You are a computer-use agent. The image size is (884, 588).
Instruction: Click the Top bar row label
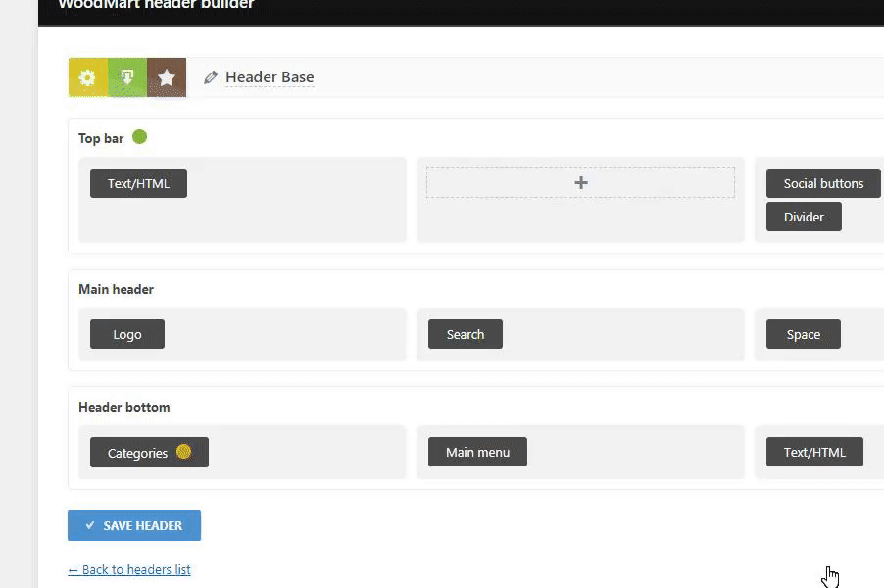pyautogui.click(x=101, y=139)
